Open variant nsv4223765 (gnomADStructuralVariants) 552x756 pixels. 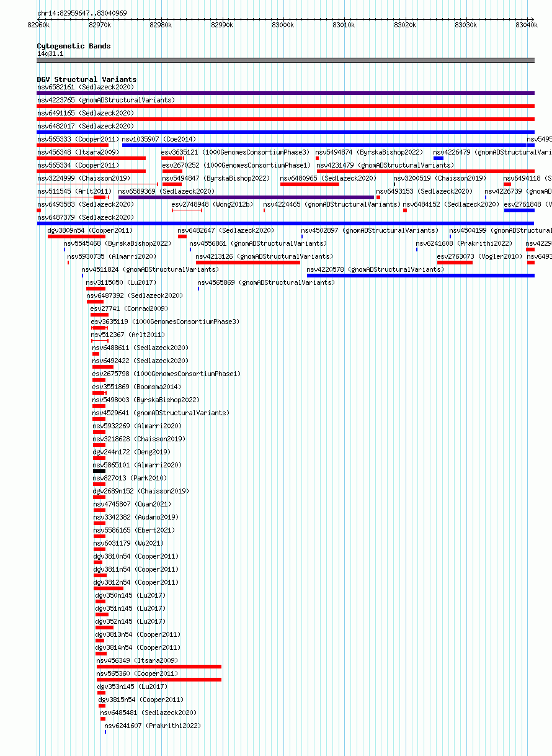tap(106, 100)
